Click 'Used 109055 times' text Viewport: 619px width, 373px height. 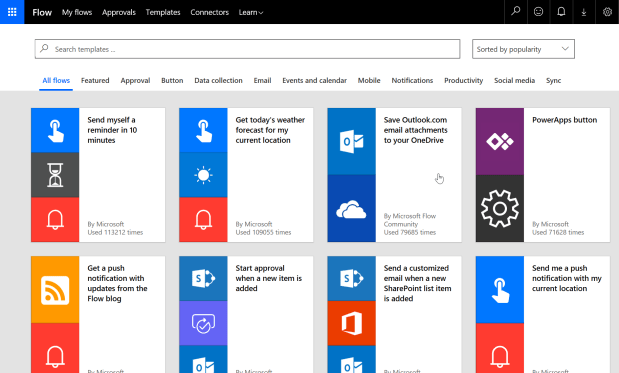263,232
